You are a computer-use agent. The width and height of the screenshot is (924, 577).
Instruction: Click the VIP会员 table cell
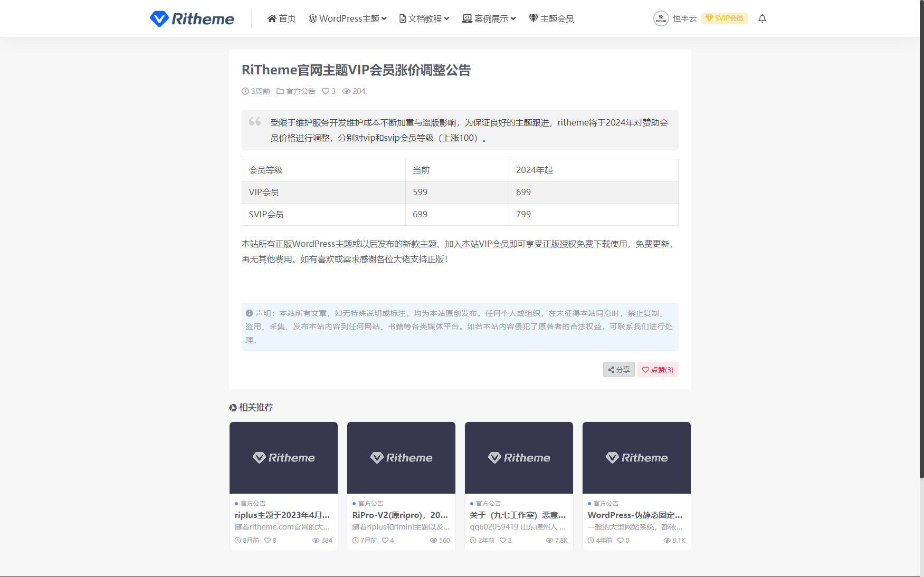[x=323, y=193]
